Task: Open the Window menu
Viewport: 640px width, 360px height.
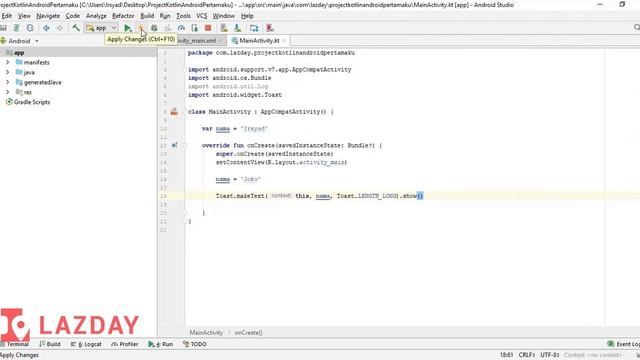Action: pos(224,16)
